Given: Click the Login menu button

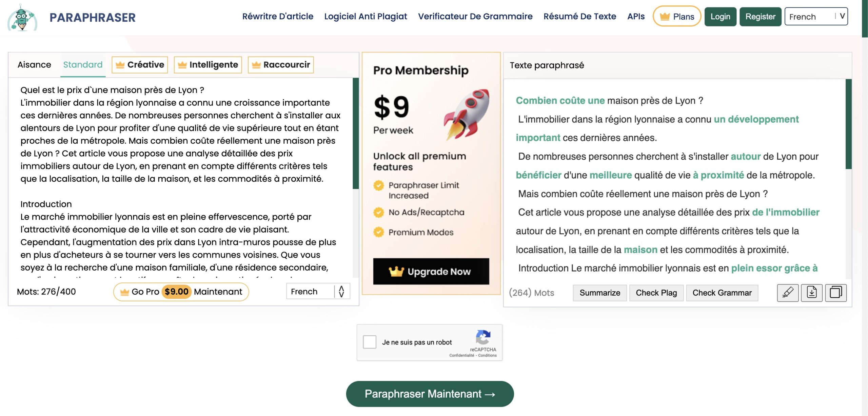Looking at the screenshot, I should pyautogui.click(x=721, y=16).
